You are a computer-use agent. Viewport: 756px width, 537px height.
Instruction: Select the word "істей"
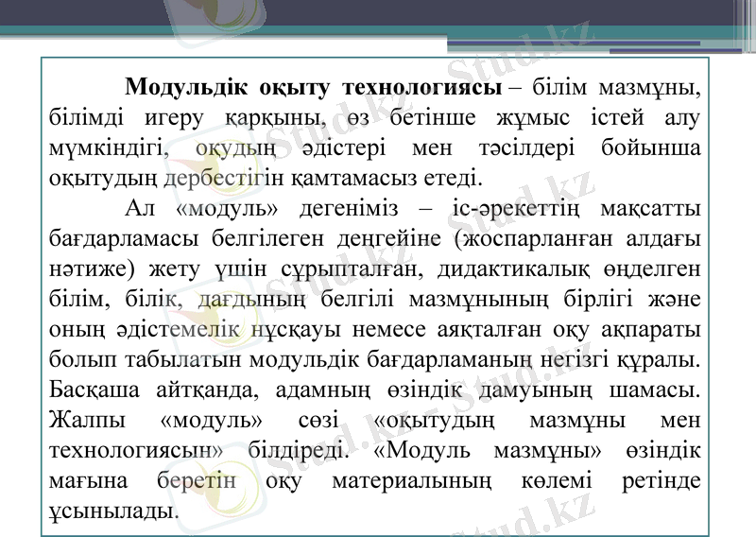617,117
